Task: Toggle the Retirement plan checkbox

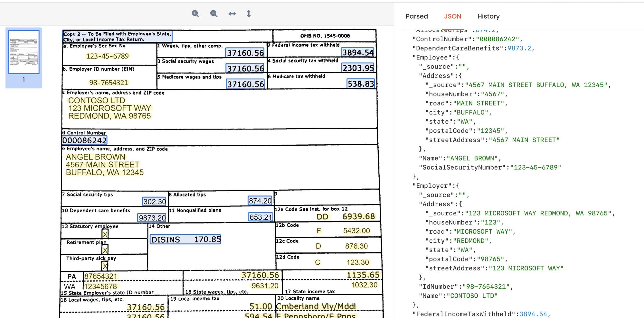Action: (x=105, y=250)
